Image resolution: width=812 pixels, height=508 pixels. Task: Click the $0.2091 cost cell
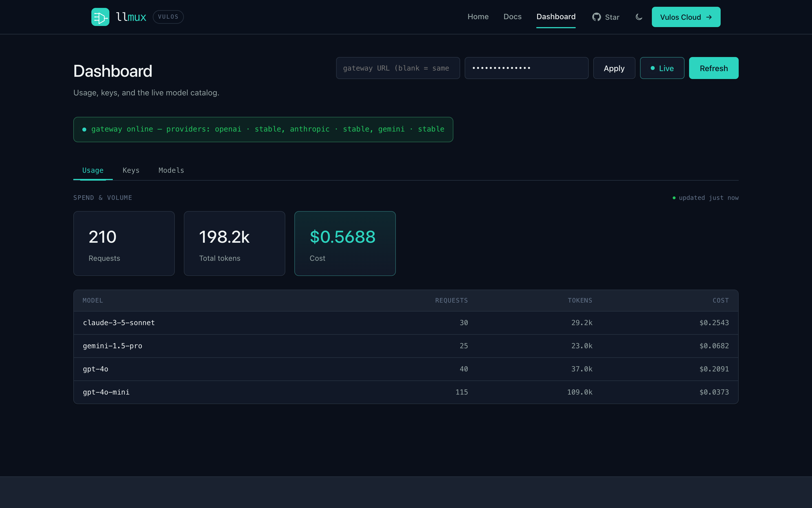[x=714, y=369]
